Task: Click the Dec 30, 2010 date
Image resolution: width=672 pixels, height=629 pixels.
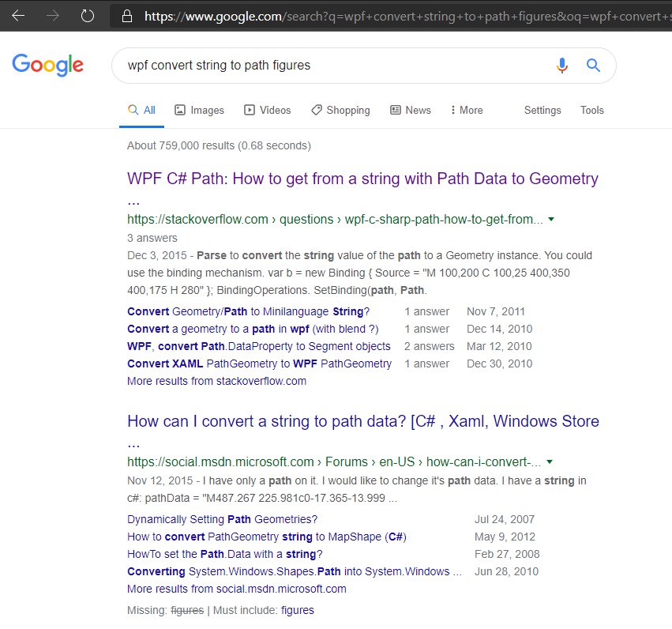Action: click(x=499, y=363)
